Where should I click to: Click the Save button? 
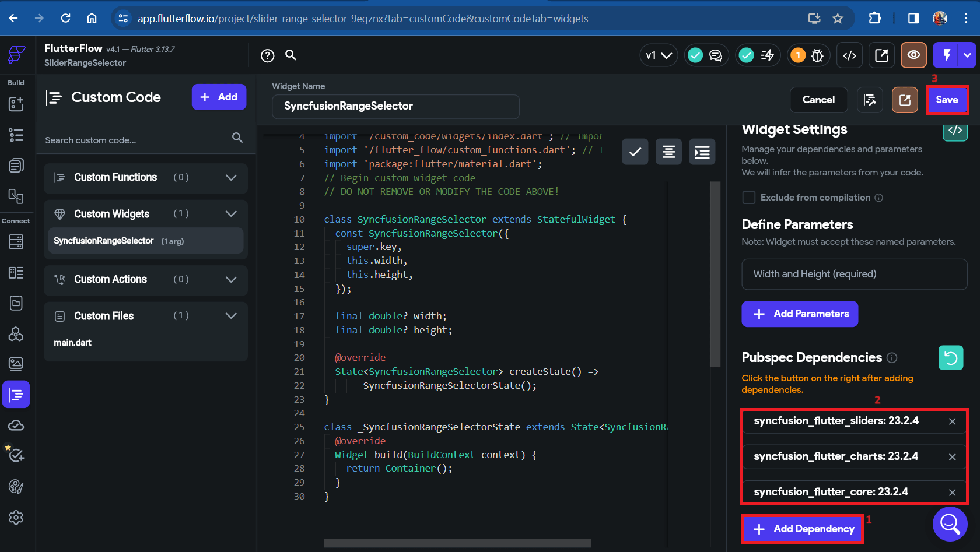pos(947,100)
